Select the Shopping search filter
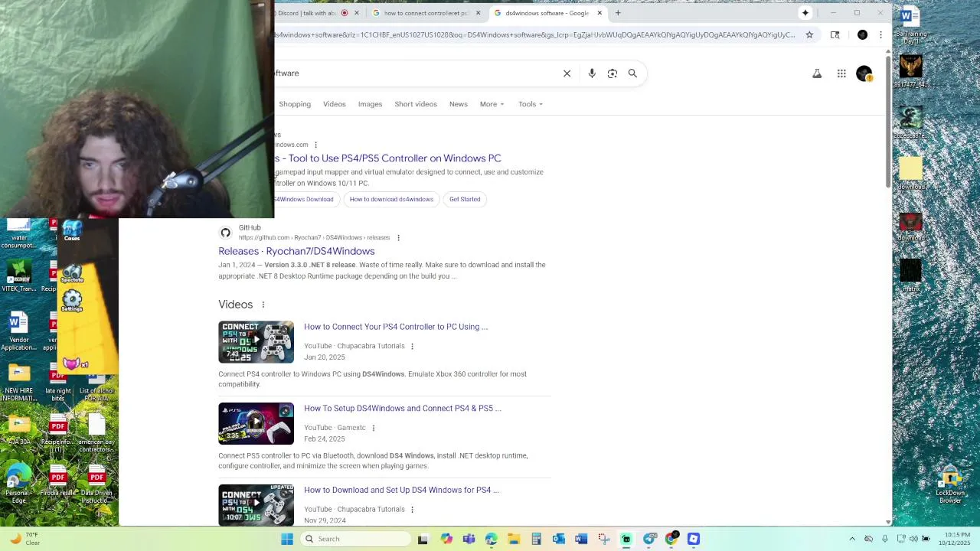980x551 pixels. [x=295, y=104]
